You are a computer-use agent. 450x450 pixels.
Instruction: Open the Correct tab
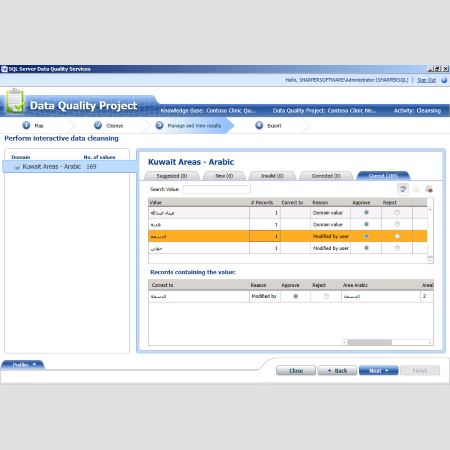383,176
